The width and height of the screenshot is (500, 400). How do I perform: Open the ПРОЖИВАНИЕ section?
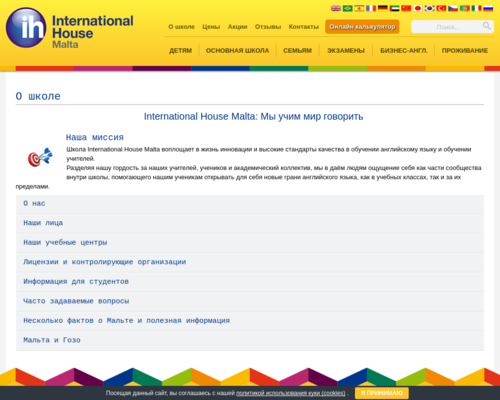[465, 51]
